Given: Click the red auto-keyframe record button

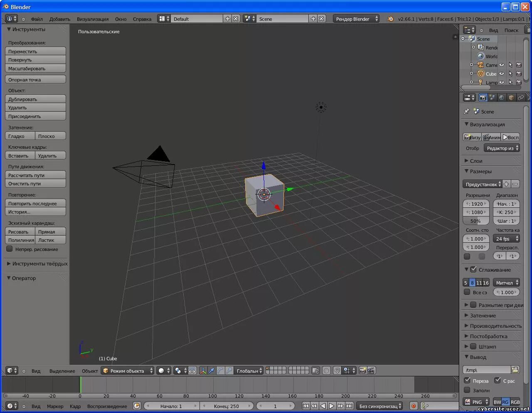Looking at the screenshot, I should pyautogui.click(x=414, y=406).
